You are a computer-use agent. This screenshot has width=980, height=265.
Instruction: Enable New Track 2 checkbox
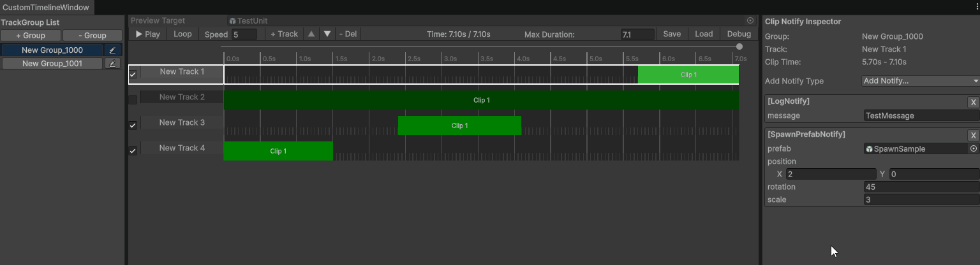click(133, 100)
